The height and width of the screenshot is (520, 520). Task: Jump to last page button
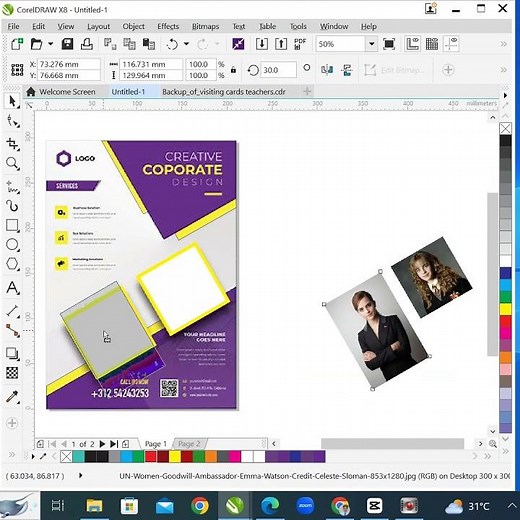pos(114,444)
